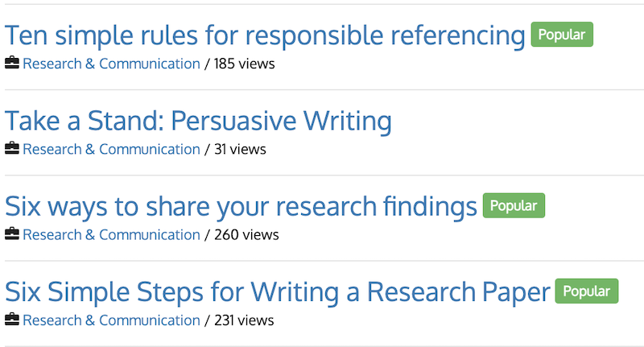Click briefcase icon under Six Simple Steps

point(12,320)
